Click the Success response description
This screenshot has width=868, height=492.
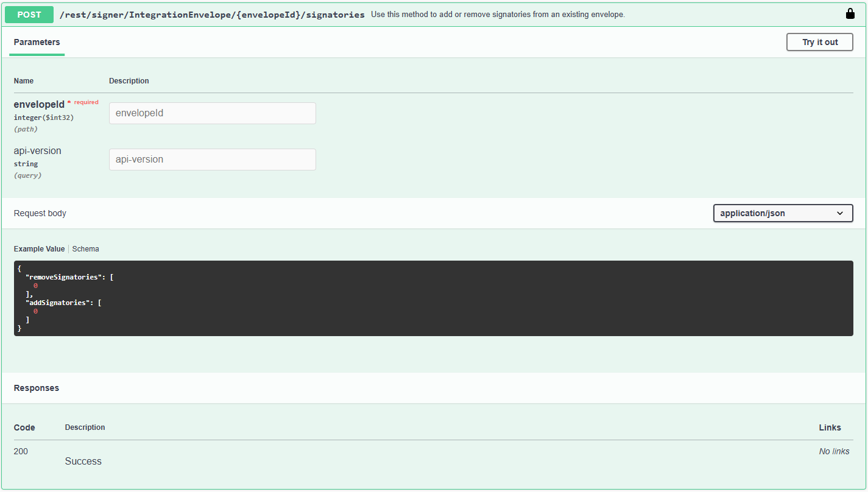point(83,462)
